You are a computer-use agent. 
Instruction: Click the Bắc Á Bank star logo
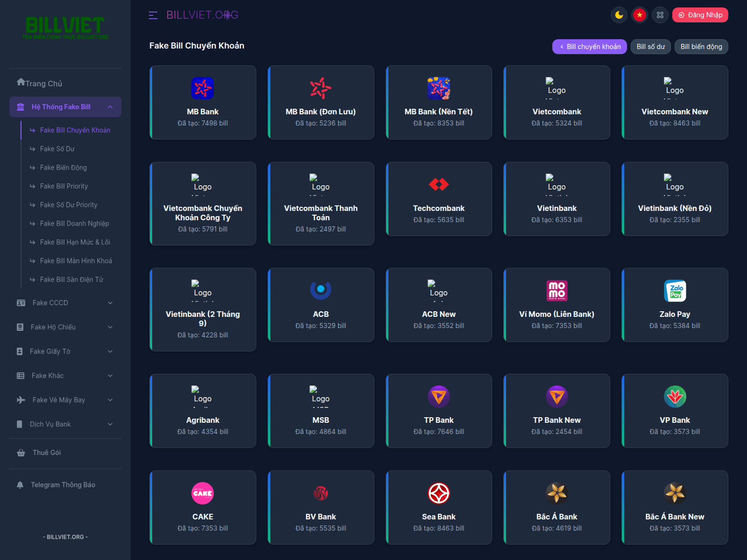pyautogui.click(x=557, y=493)
